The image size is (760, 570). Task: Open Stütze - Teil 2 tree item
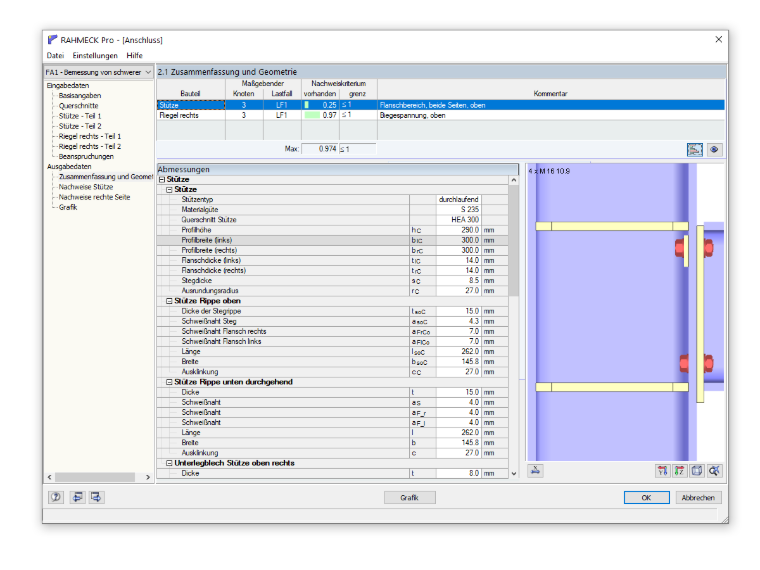pyautogui.click(x=80, y=126)
